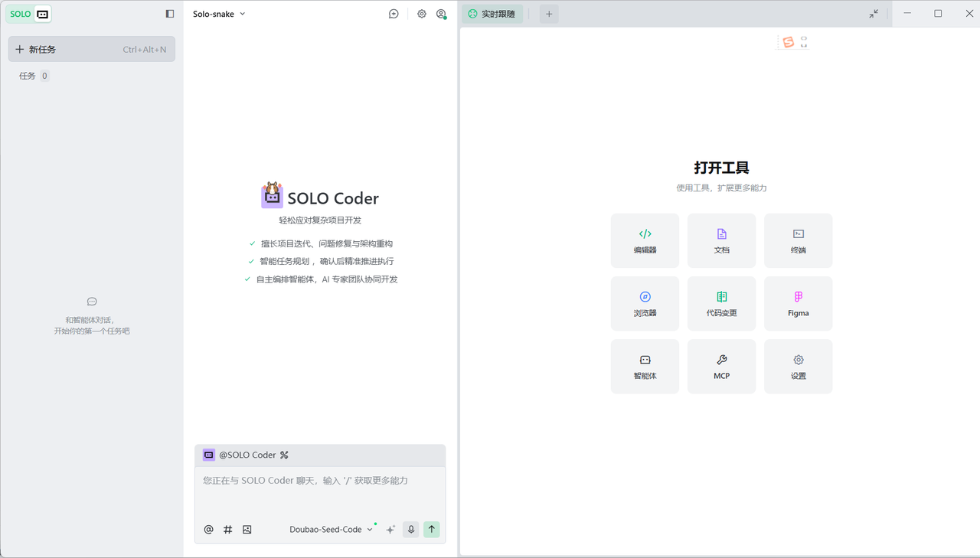Attach an image with picture icon
The width and height of the screenshot is (980, 558).
click(247, 529)
